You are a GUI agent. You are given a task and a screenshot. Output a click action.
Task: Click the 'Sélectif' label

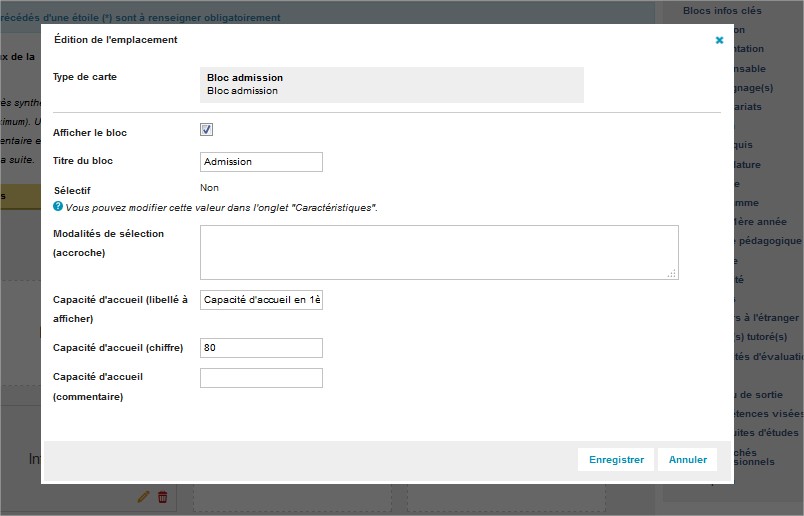pos(72,190)
